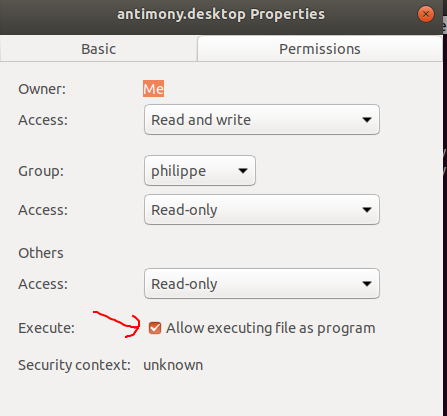Click the 'unknown' security context value
Screen dimensions: 447x416
(x=173, y=365)
